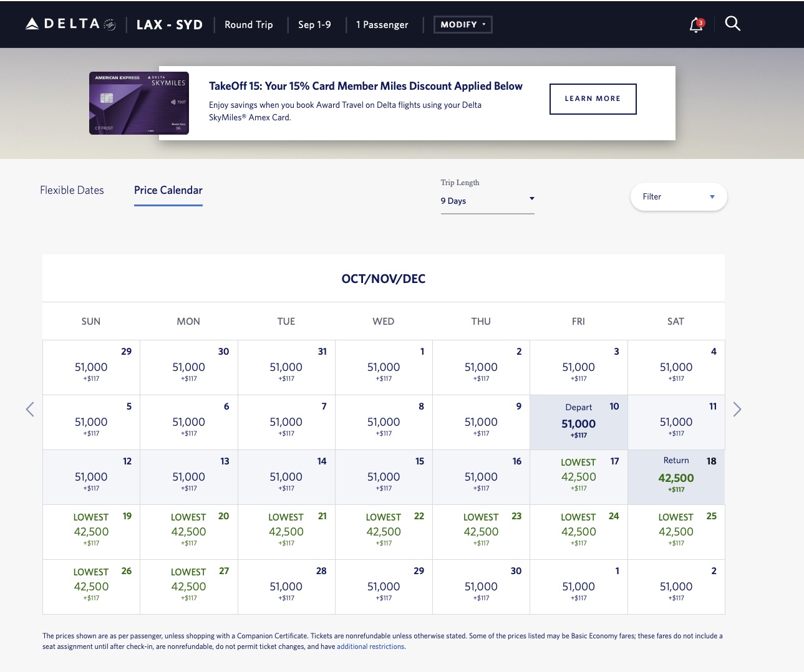
Task: Select the Depart cell on October 10
Action: click(x=578, y=422)
